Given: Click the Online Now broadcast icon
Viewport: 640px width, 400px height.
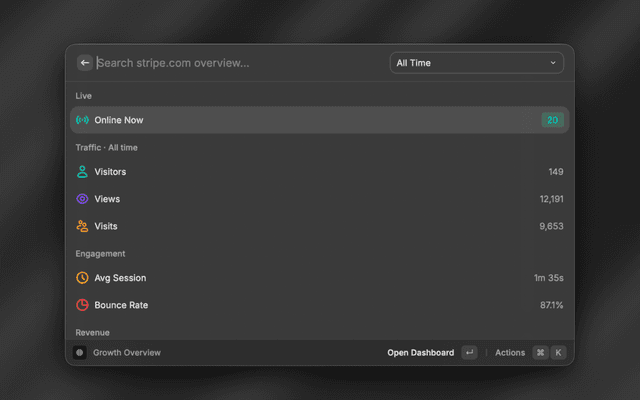Looking at the screenshot, I should click(82, 120).
